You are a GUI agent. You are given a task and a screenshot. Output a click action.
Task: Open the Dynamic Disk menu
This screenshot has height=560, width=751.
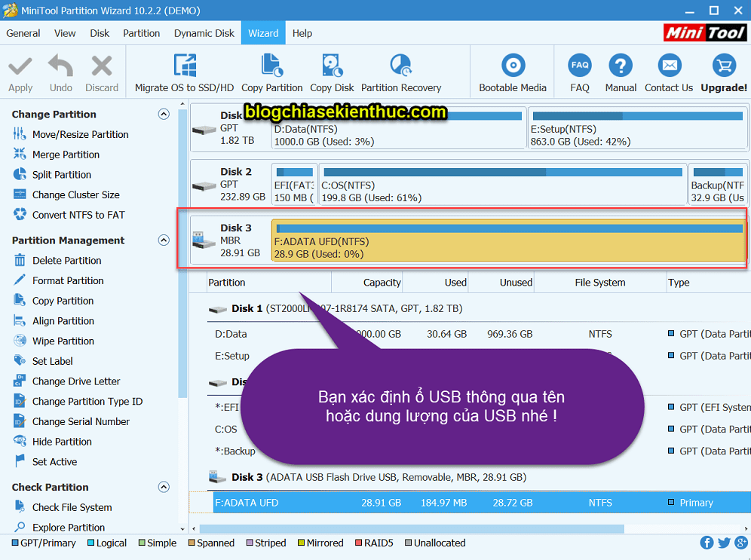point(204,33)
